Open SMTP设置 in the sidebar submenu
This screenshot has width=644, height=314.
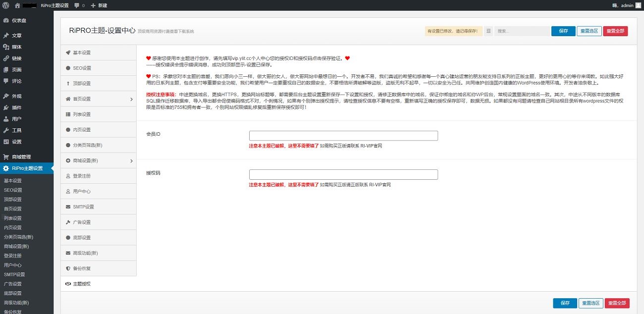pyautogui.click(x=14, y=274)
